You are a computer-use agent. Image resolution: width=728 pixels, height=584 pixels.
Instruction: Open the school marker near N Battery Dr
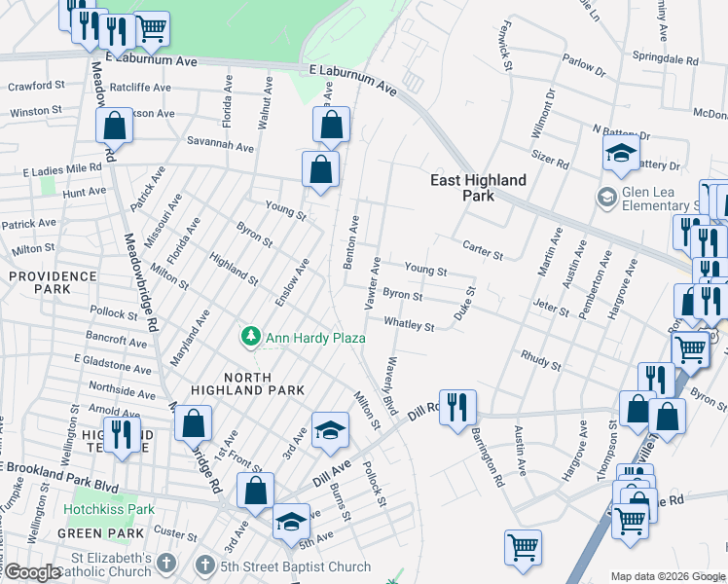click(621, 155)
